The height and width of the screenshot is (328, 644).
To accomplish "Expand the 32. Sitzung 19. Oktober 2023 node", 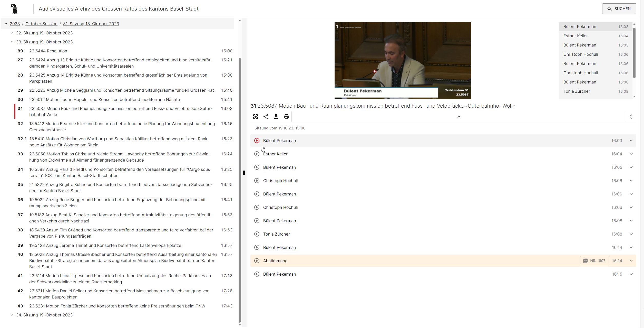I will tap(12, 33).
